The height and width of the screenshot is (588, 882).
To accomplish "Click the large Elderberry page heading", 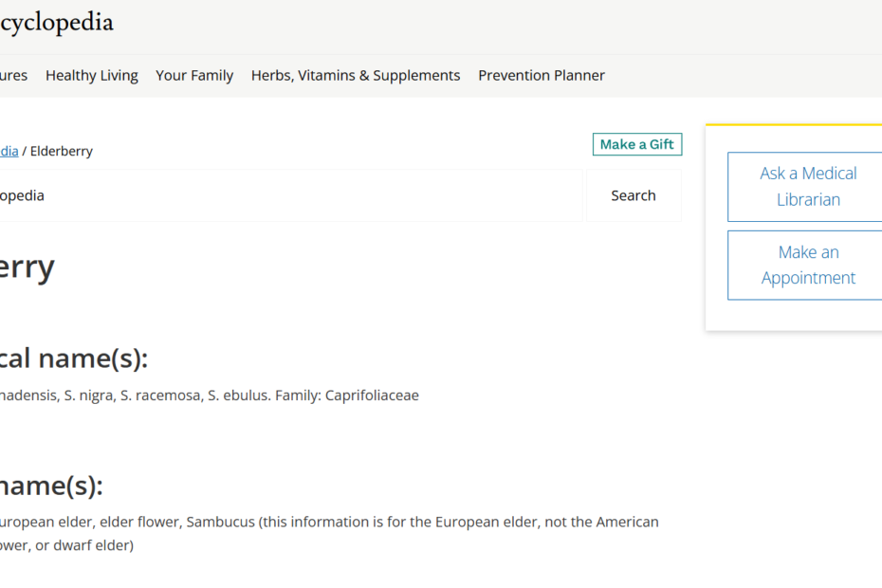I will (x=27, y=267).
